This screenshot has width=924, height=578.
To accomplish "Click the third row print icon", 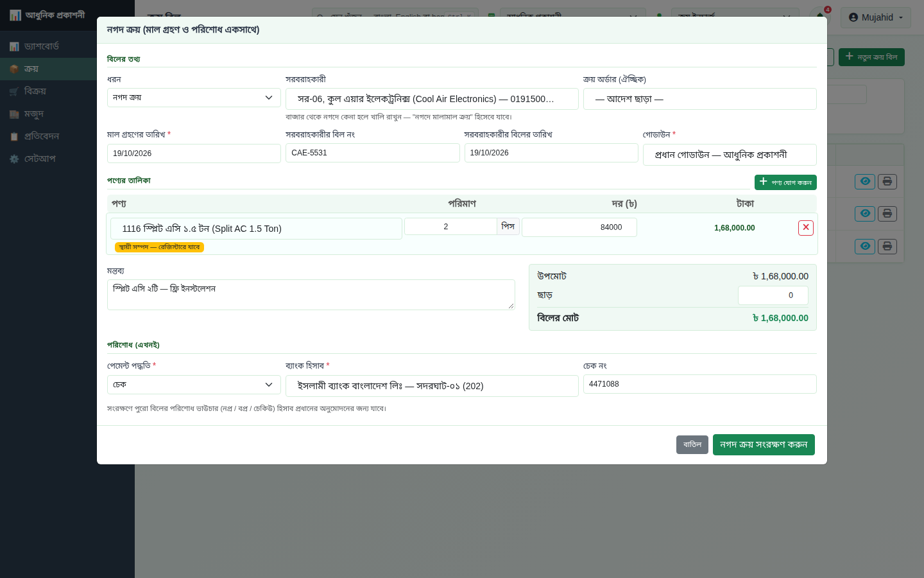I will tap(887, 247).
